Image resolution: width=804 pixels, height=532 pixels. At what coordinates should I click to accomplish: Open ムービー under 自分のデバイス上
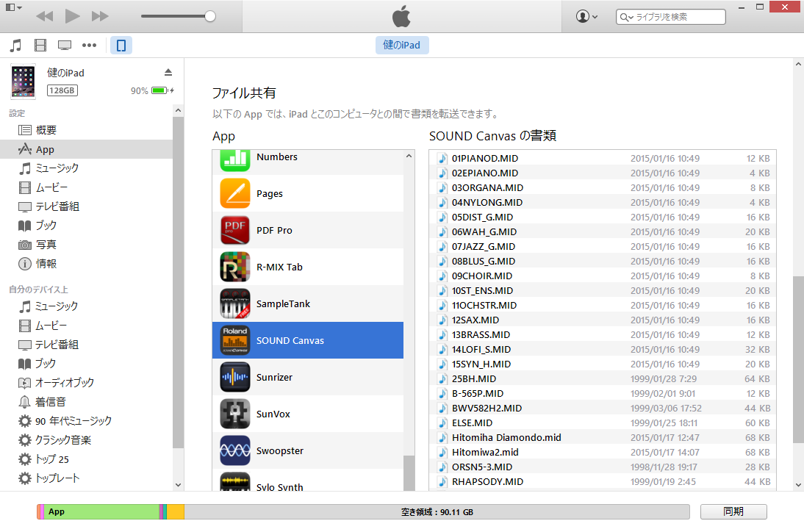tap(86, 326)
